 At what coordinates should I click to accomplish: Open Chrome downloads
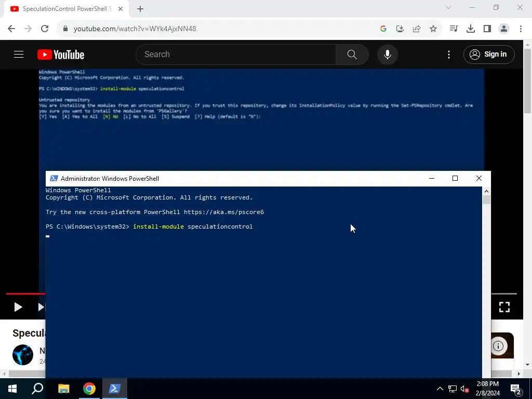tap(471, 29)
